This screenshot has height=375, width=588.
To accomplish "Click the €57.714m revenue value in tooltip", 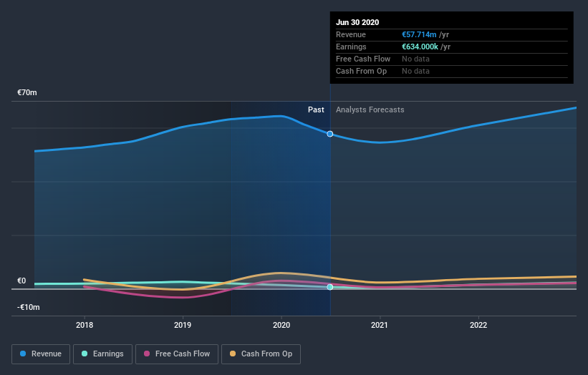I will pos(419,34).
